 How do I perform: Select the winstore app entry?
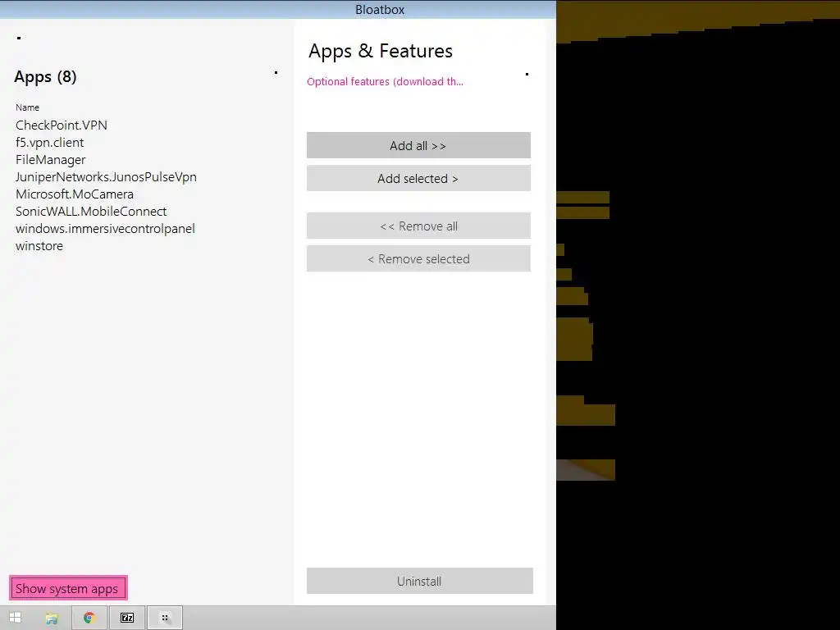[39, 246]
